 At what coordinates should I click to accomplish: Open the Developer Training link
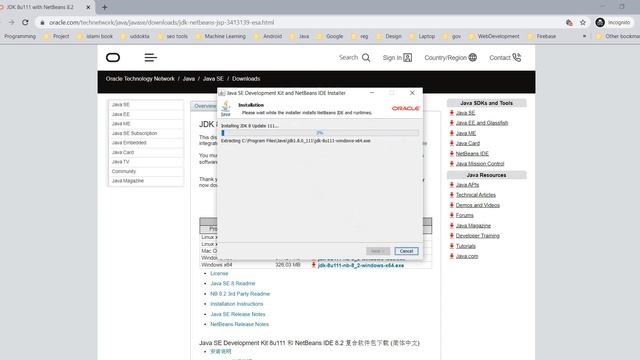pyautogui.click(x=478, y=236)
